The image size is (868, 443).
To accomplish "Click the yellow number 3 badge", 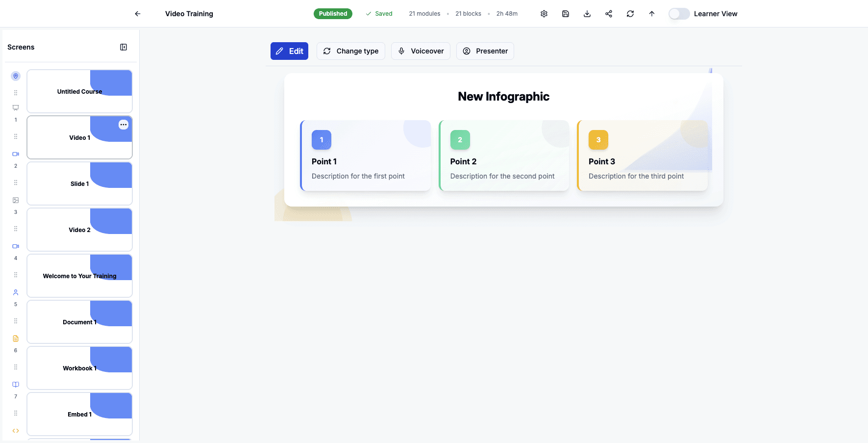I will point(598,140).
